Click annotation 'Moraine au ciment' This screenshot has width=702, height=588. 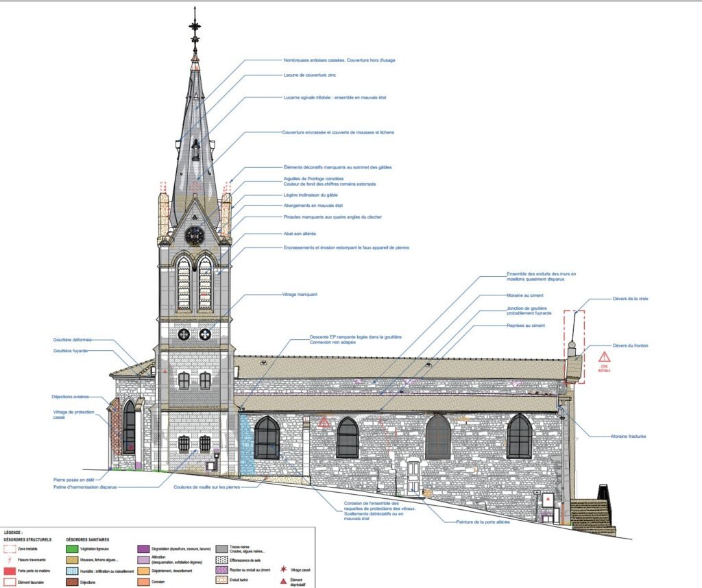525,295
